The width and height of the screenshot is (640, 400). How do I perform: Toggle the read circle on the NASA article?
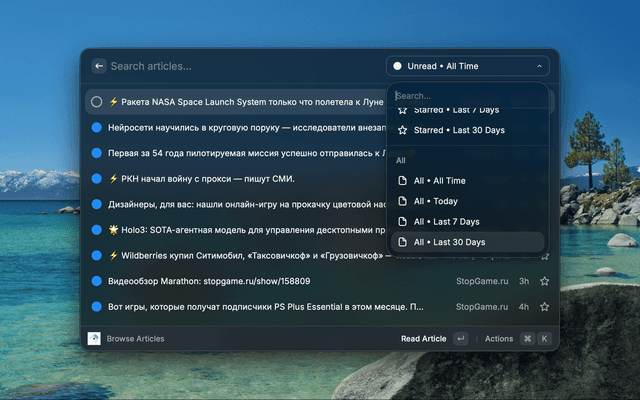(x=97, y=101)
